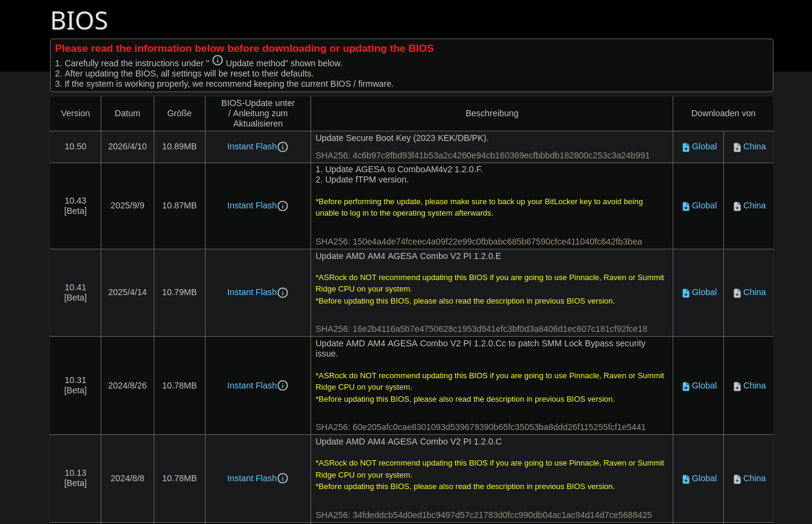Click the date cell 2024/8/26
Viewport: 812px width, 524px height.
pyautogui.click(x=127, y=385)
